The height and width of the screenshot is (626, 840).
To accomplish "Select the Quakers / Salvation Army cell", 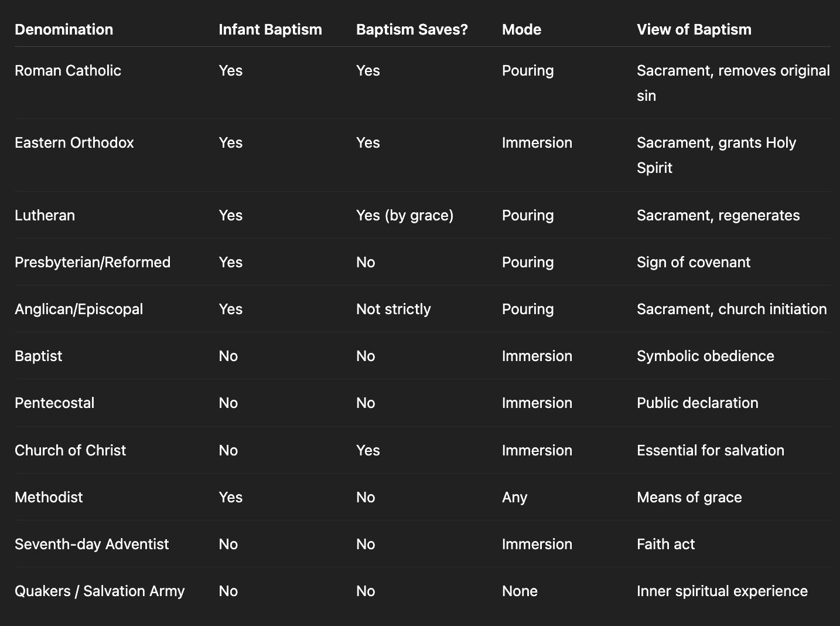I will 100,591.
